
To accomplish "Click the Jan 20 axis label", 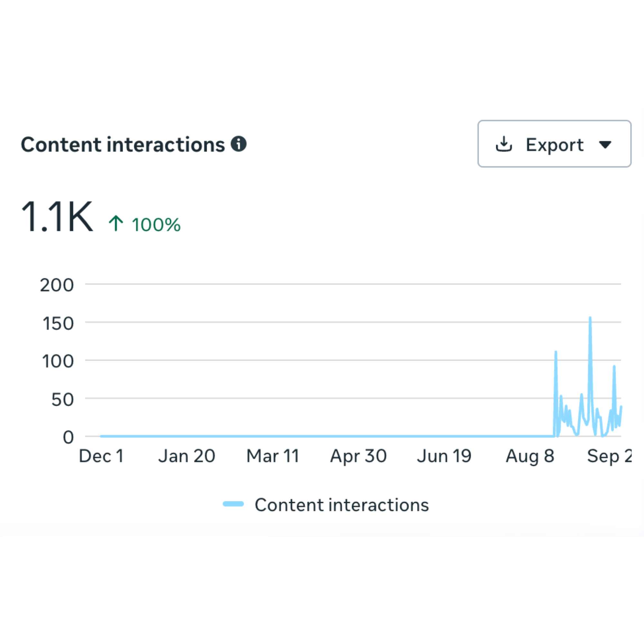I will (187, 456).
